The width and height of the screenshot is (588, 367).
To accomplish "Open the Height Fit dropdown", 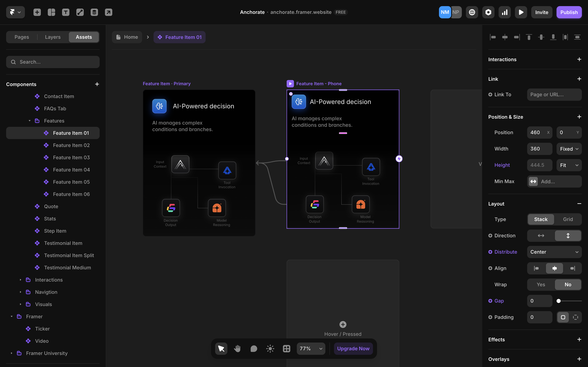I will (569, 165).
